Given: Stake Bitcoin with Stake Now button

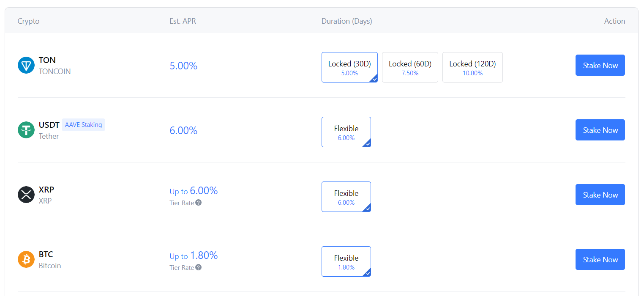Looking at the screenshot, I should [600, 260].
